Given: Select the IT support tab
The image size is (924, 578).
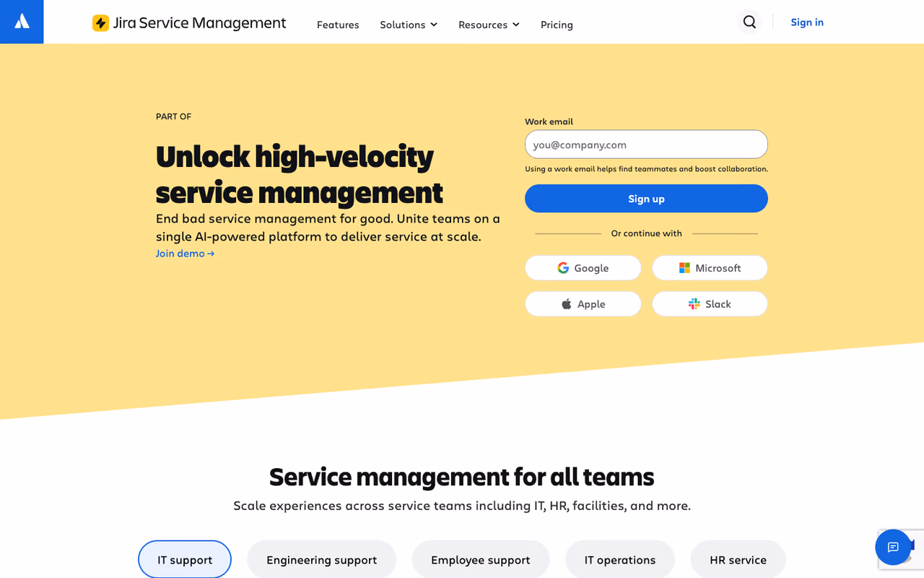Looking at the screenshot, I should point(185,559).
